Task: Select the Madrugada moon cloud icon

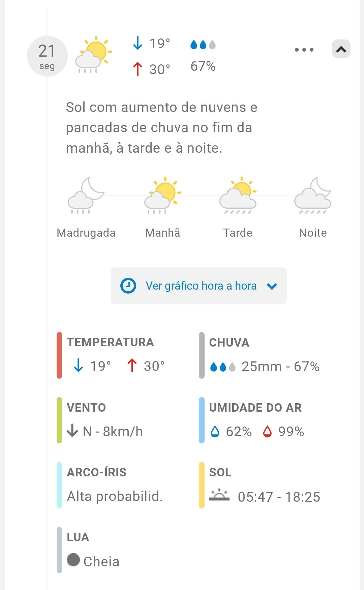Action: point(86,196)
